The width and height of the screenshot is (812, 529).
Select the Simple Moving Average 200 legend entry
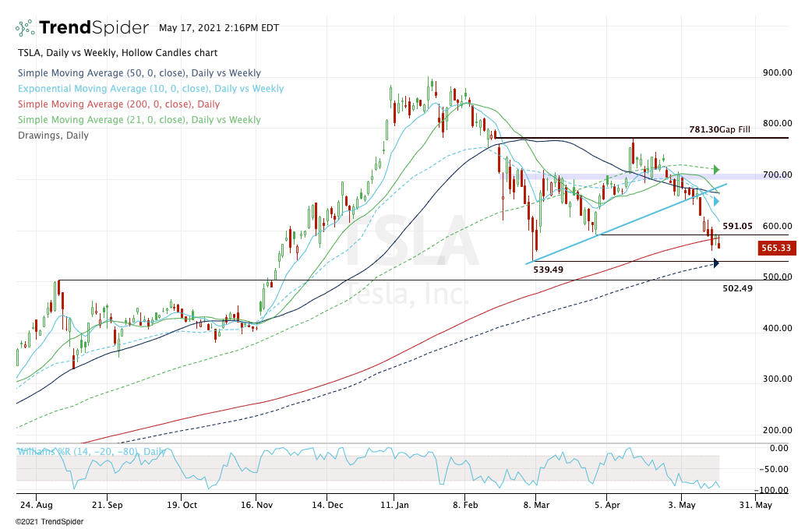point(118,104)
